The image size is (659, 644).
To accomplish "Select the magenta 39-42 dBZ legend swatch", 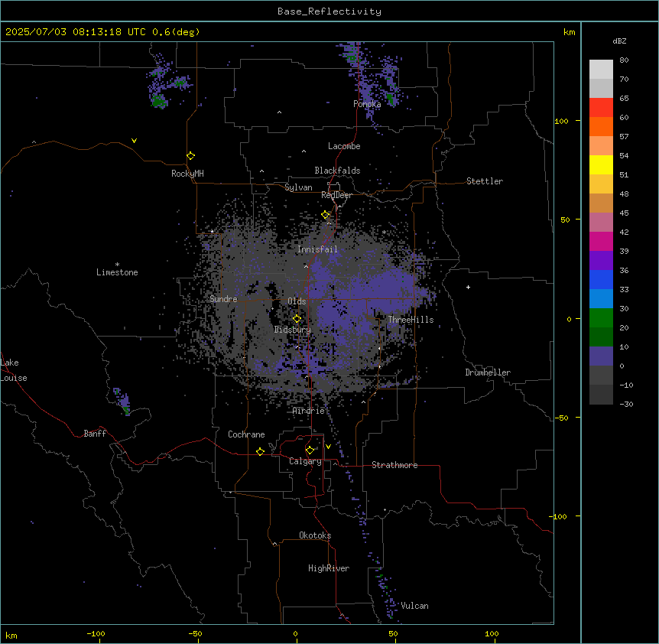I will pyautogui.click(x=601, y=241).
